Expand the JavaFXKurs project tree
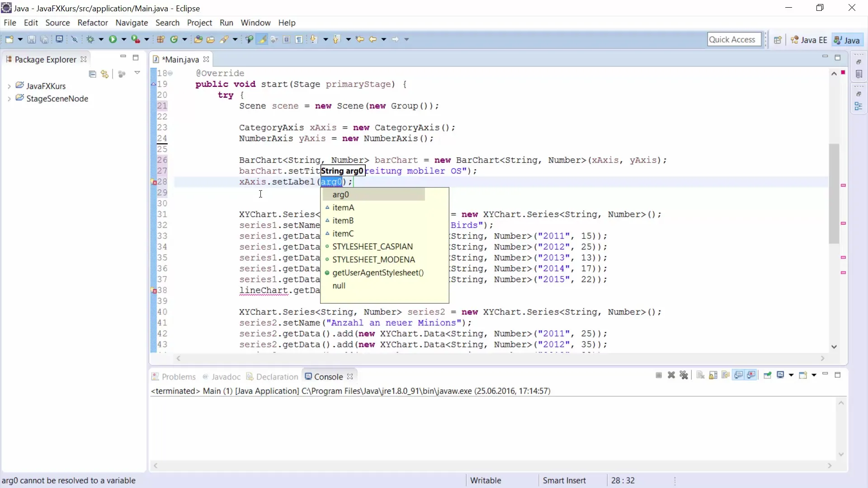The height and width of the screenshot is (488, 868). (x=9, y=86)
